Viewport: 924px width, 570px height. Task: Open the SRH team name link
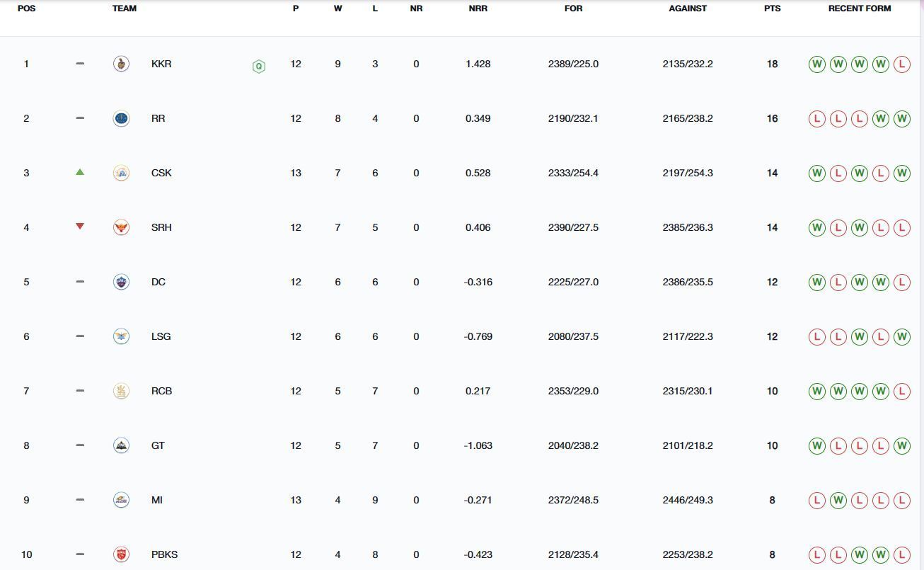[161, 227]
